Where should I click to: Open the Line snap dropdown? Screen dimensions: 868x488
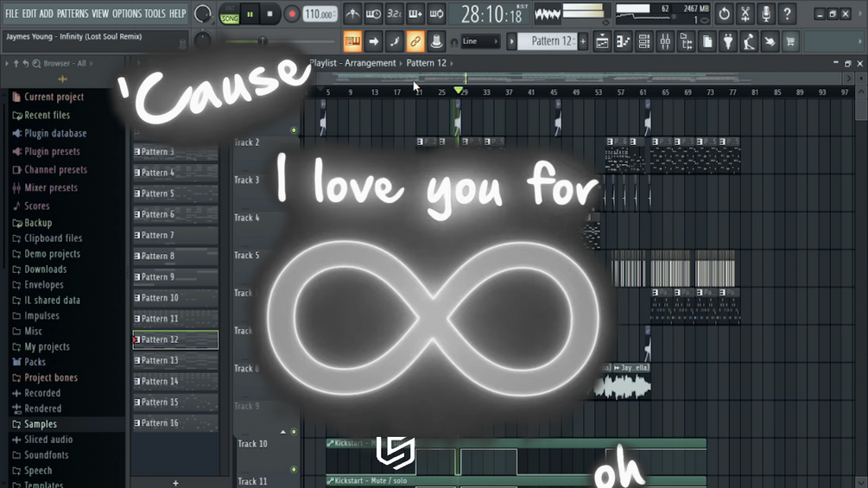click(x=480, y=41)
